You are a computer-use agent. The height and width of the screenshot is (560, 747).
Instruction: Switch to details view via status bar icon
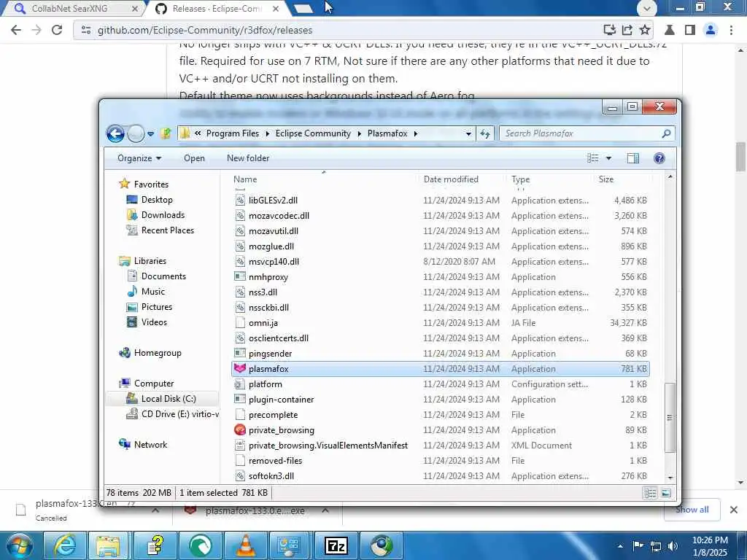pyautogui.click(x=650, y=493)
